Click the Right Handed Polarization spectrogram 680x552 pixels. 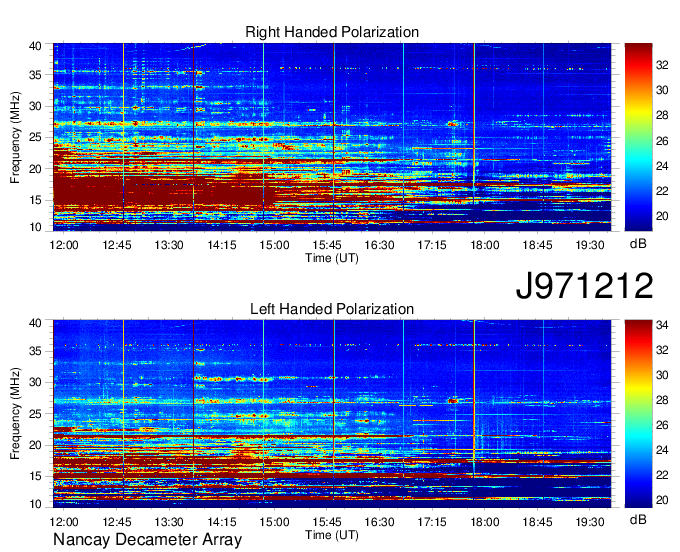(x=332, y=137)
